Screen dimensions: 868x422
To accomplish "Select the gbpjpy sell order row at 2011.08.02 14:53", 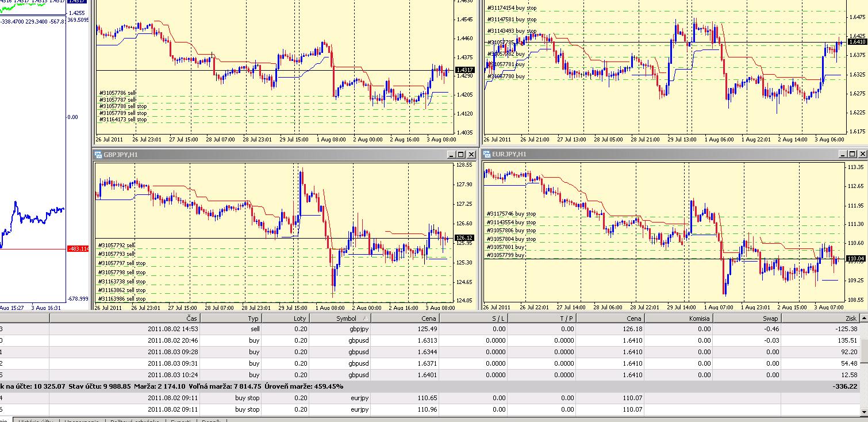I will point(429,329).
